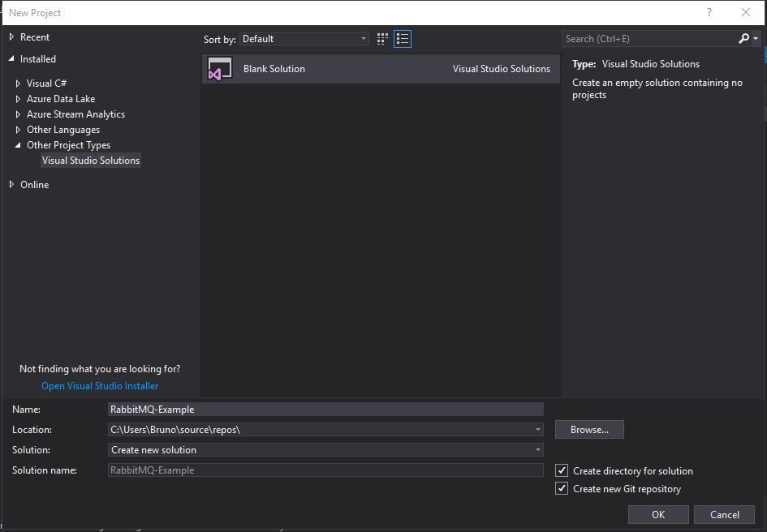Toggle Create new Git repository checkbox
767x532 pixels.
click(x=562, y=488)
